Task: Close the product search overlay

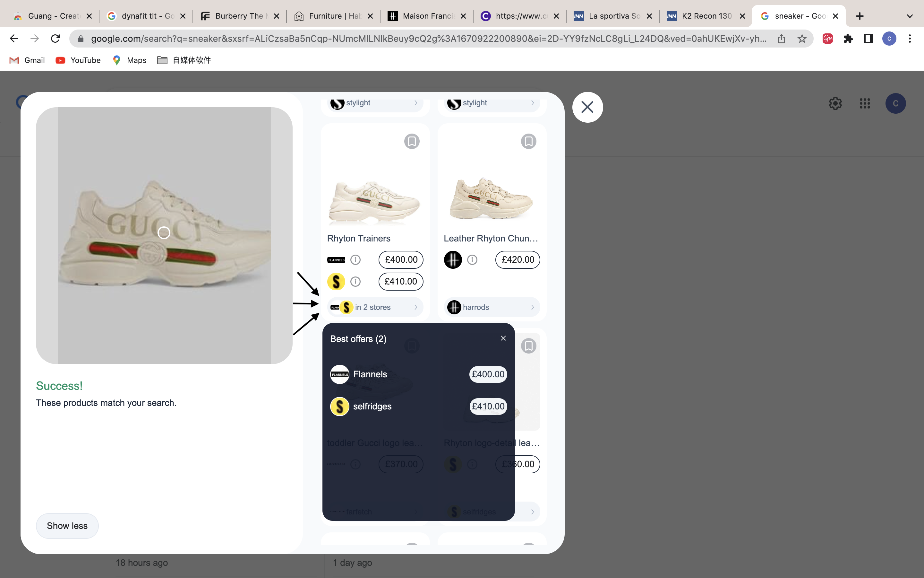Action: click(587, 107)
